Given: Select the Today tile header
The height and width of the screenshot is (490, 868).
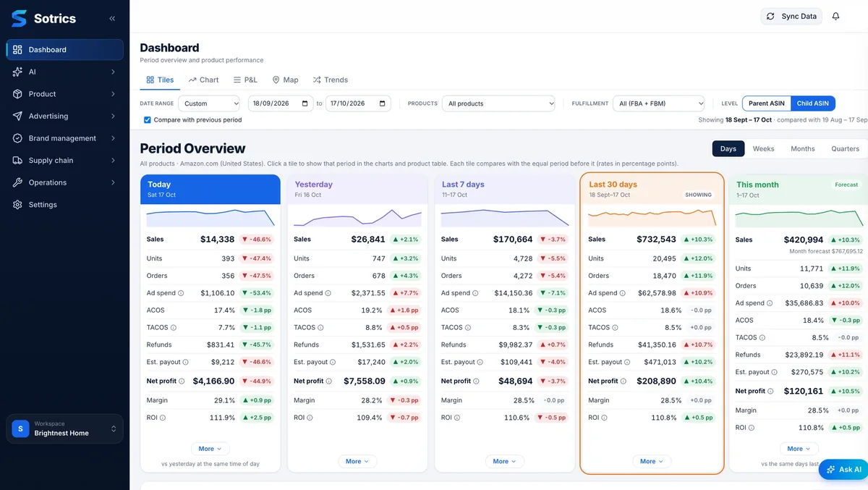Looking at the screenshot, I should pyautogui.click(x=210, y=189).
